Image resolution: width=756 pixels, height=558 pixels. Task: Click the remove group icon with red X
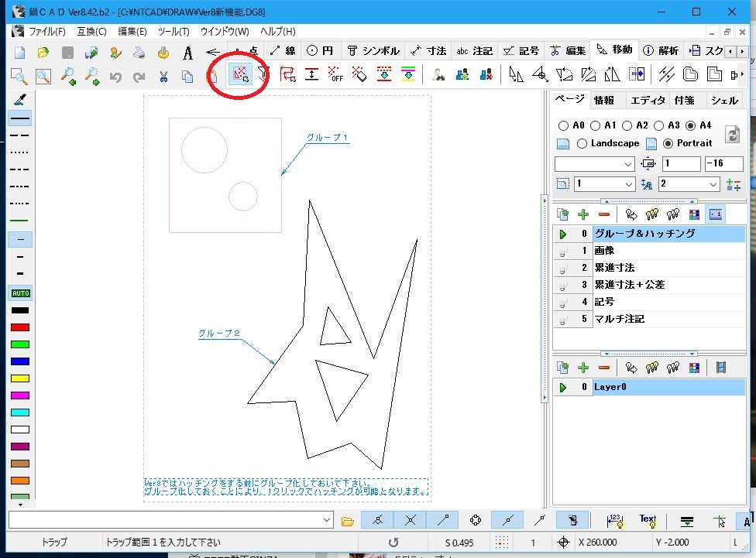point(486,75)
